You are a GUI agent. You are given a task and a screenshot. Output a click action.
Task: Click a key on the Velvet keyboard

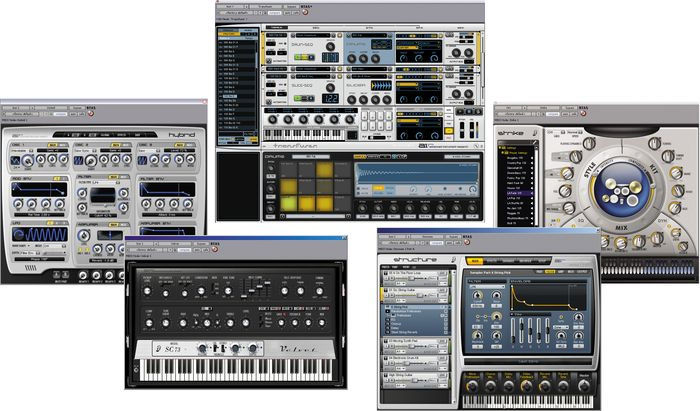pyautogui.click(x=237, y=369)
